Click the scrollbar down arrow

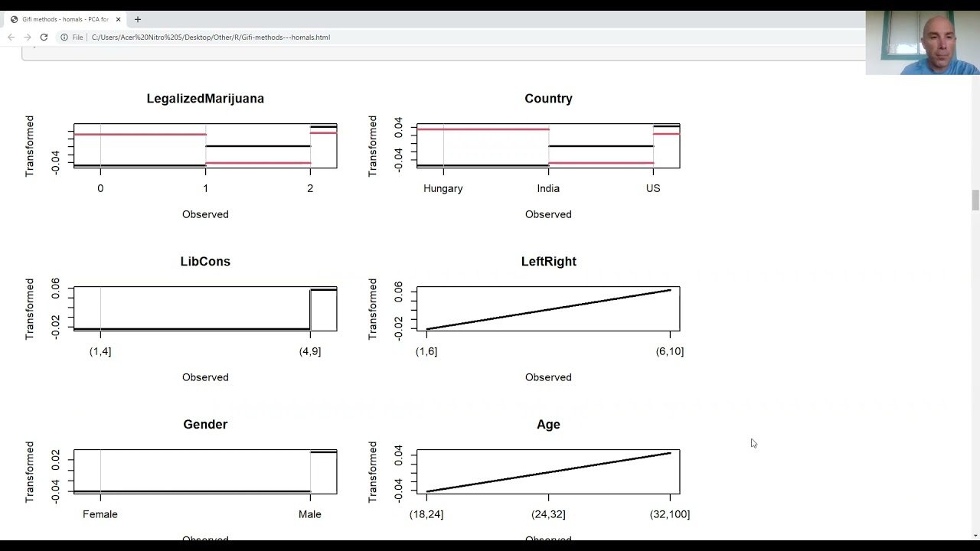point(975,535)
